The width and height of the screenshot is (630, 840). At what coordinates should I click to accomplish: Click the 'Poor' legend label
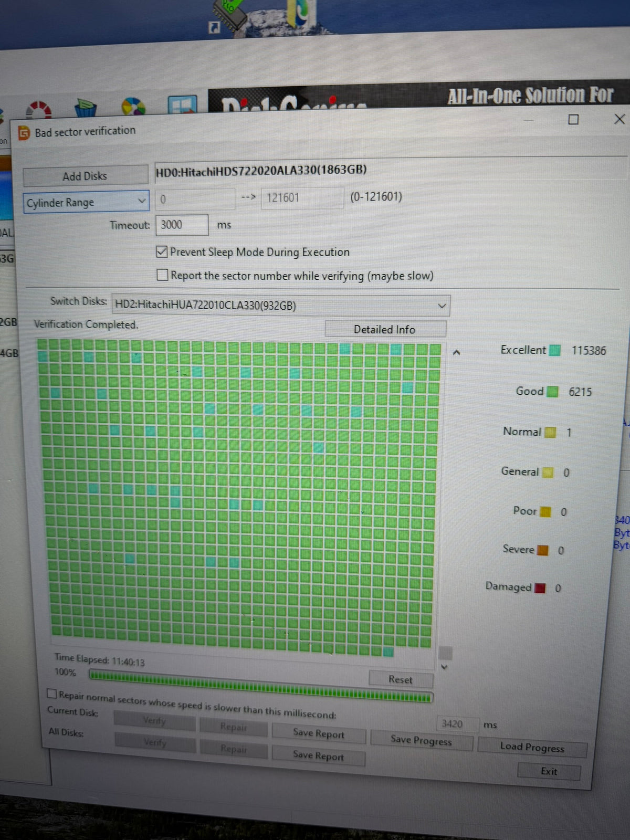tap(525, 511)
